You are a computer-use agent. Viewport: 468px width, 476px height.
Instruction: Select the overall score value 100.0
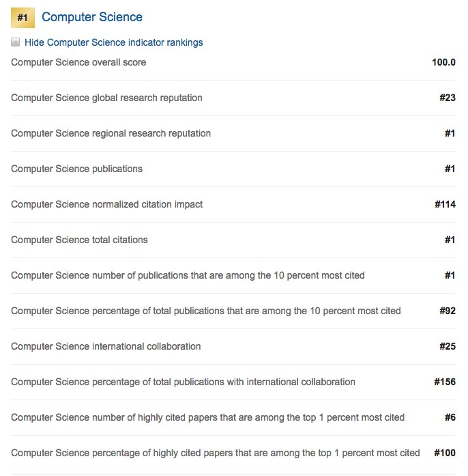443,62
